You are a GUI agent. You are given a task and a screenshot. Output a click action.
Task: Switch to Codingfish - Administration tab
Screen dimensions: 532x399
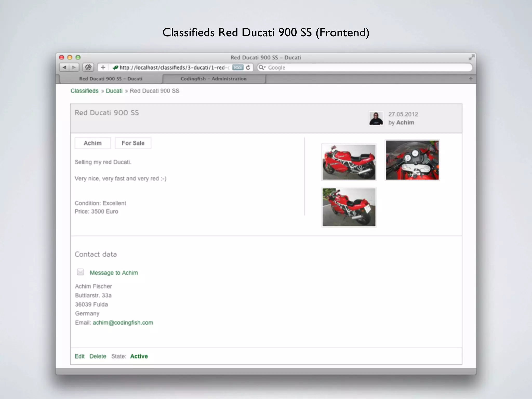pos(213,79)
